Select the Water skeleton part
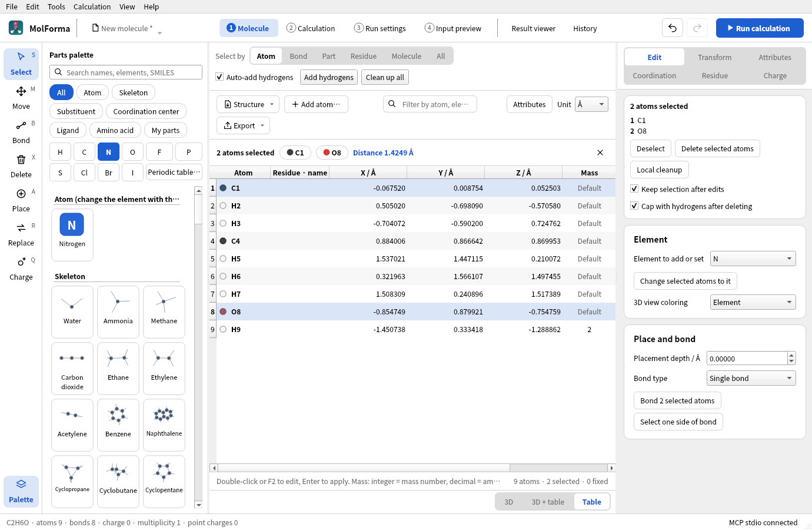The width and height of the screenshot is (812, 530). pyautogui.click(x=72, y=312)
